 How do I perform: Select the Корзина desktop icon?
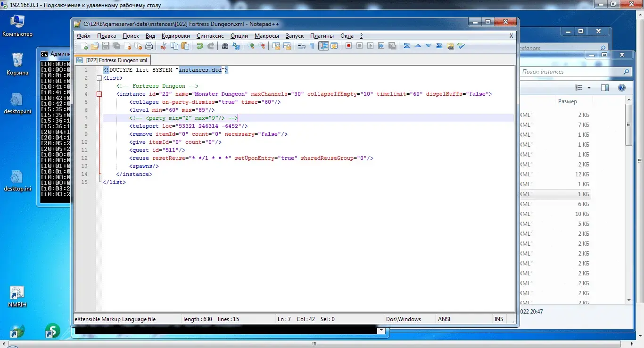pos(17,64)
